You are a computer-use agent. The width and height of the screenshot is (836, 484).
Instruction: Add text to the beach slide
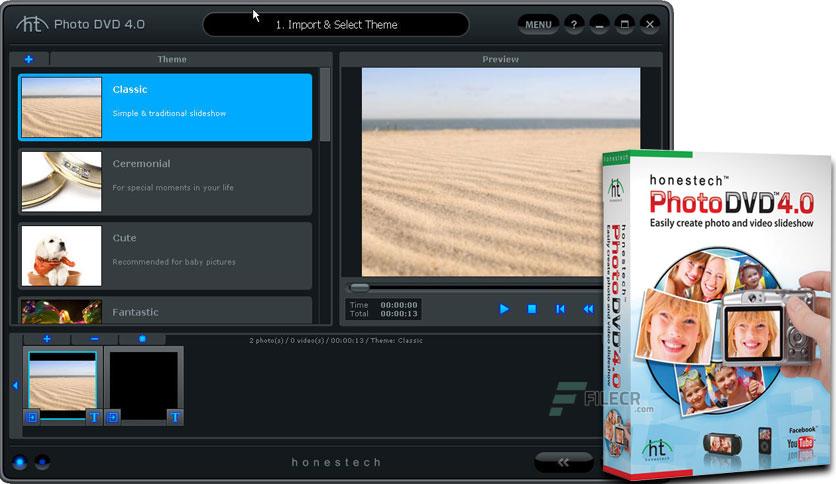click(94, 417)
